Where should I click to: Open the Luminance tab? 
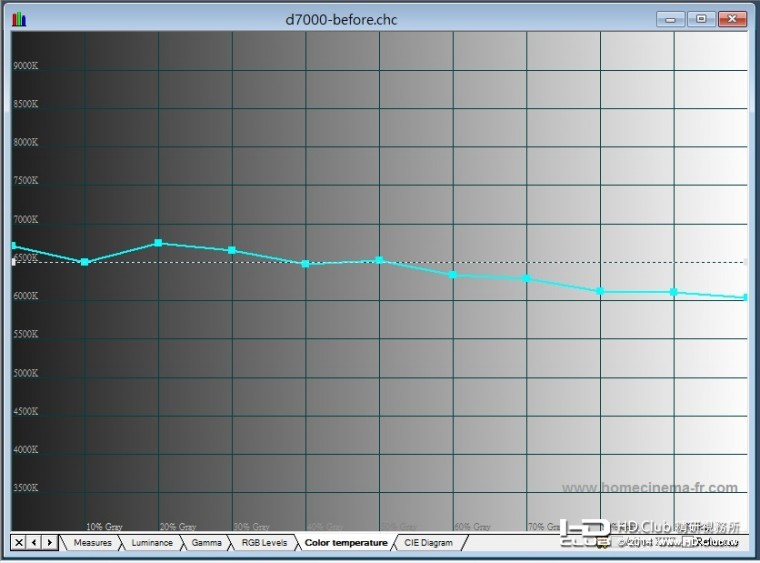pyautogui.click(x=152, y=543)
